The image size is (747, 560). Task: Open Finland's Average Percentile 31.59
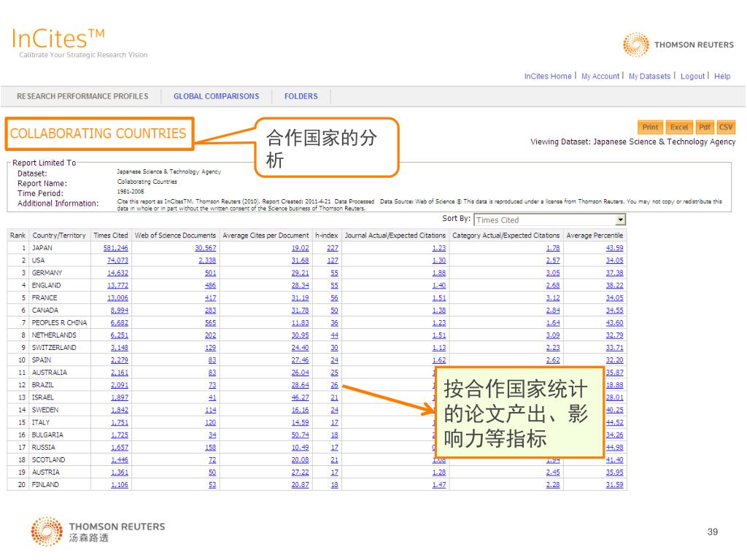point(614,485)
